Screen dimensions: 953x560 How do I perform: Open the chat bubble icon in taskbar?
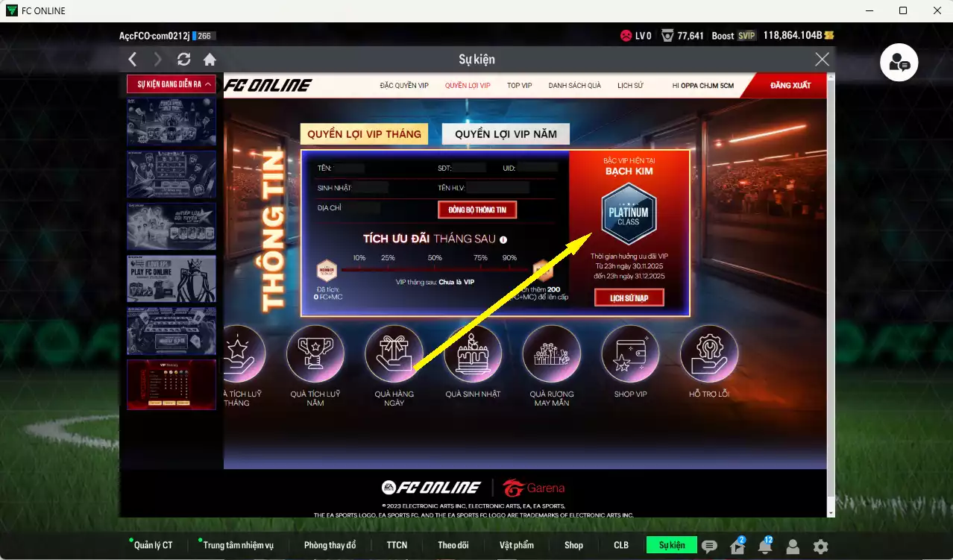711,546
